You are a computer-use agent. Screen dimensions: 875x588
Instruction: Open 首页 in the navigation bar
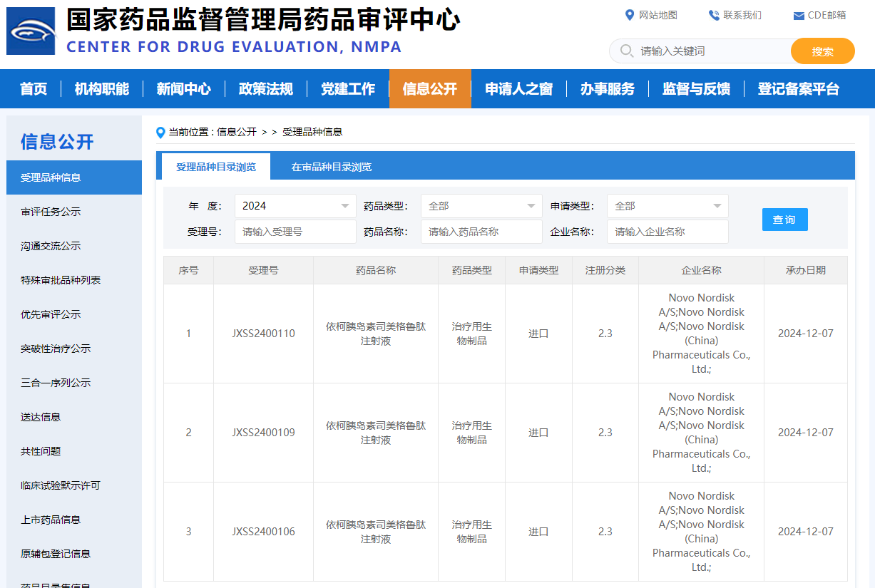(34, 89)
